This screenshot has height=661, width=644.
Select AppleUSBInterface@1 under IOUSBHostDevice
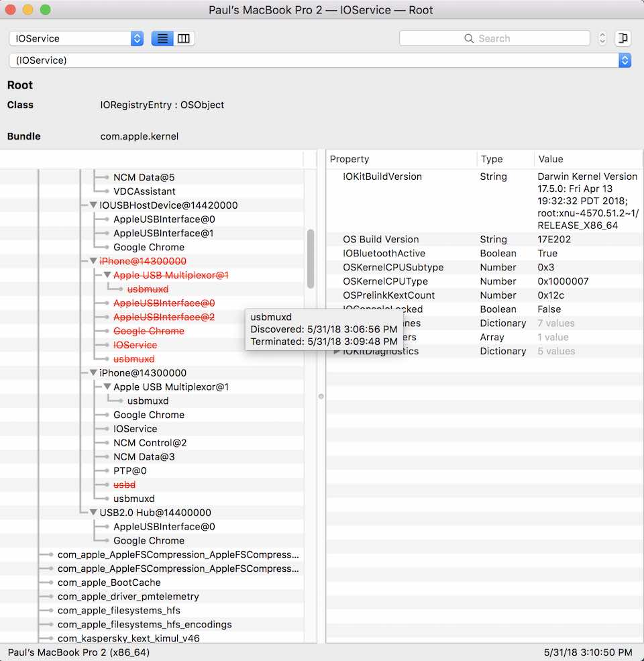[164, 233]
